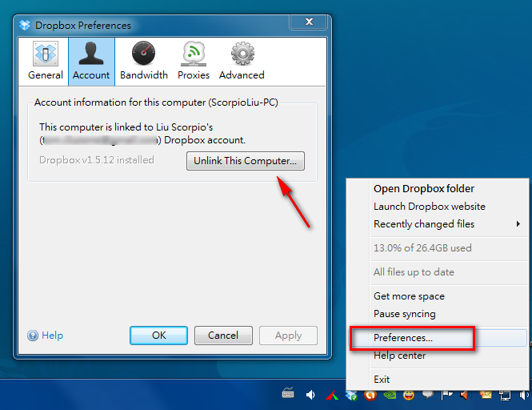Switch to the Bandwidth tab
The image size is (532, 410).
coord(143,61)
